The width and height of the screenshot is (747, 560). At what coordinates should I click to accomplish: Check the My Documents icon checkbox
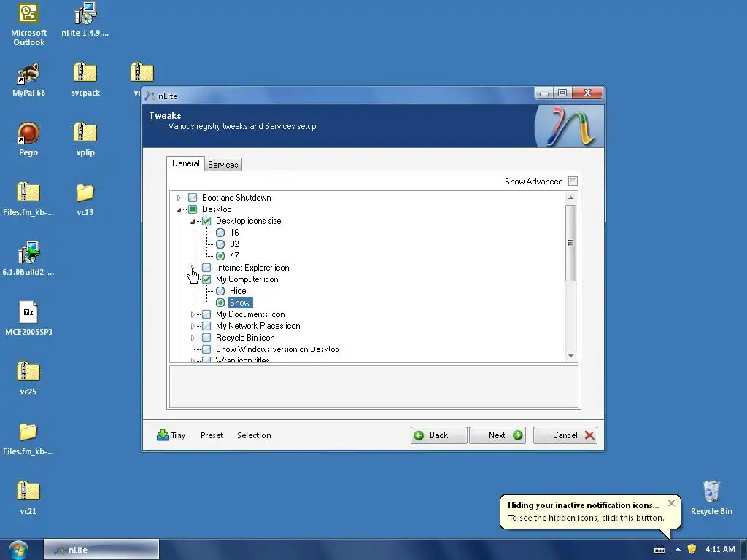[x=206, y=314]
